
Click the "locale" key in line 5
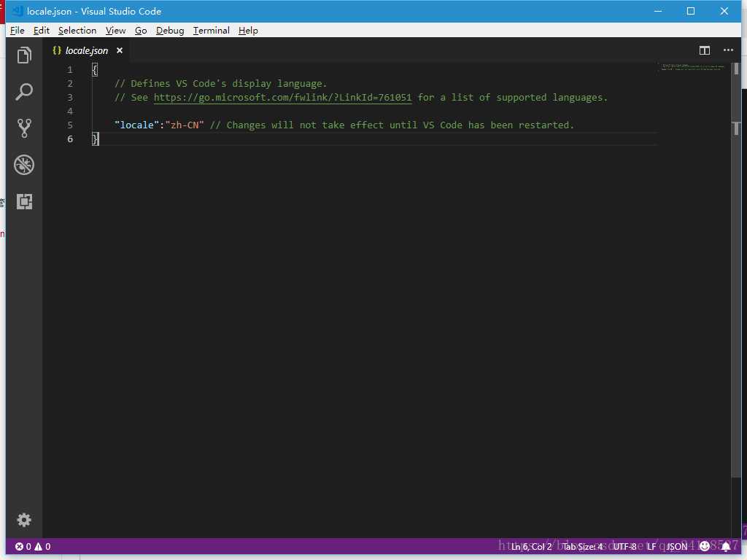coord(136,125)
